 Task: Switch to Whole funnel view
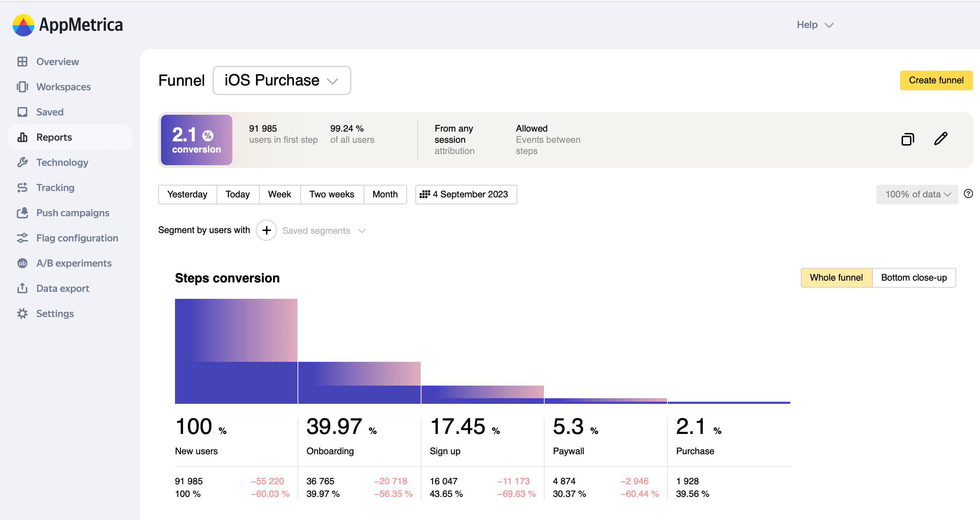[836, 278]
